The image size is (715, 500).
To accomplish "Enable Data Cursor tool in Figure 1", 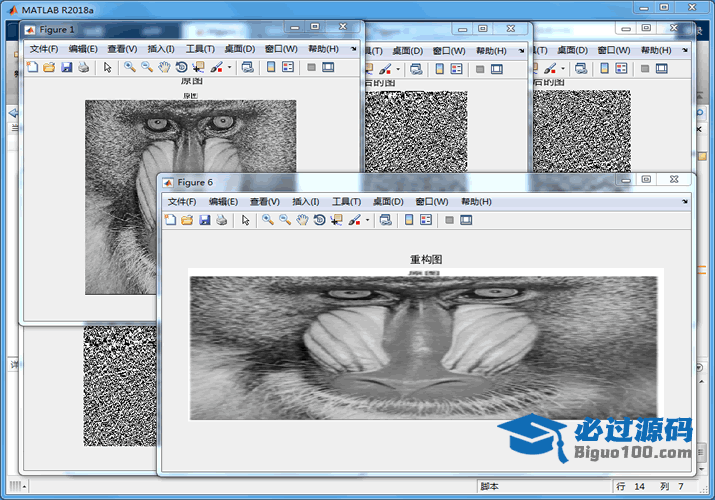I will (x=198, y=67).
